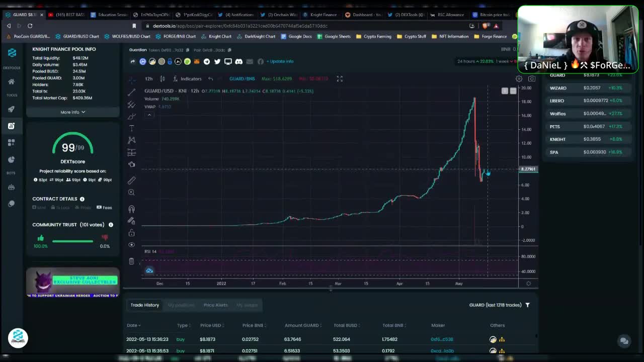Open the CoinMarketCap link icon
Screen dimensions: 644x362
143,61
